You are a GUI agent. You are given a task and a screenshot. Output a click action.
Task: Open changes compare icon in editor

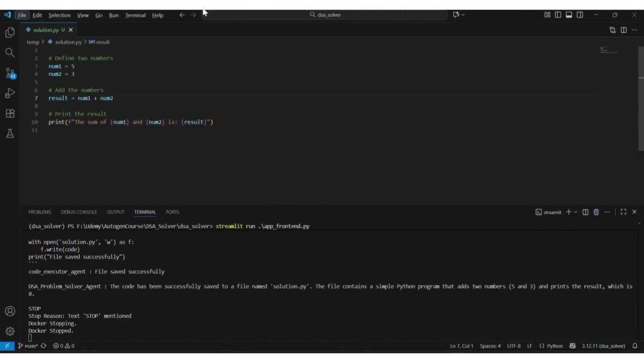[x=612, y=30]
